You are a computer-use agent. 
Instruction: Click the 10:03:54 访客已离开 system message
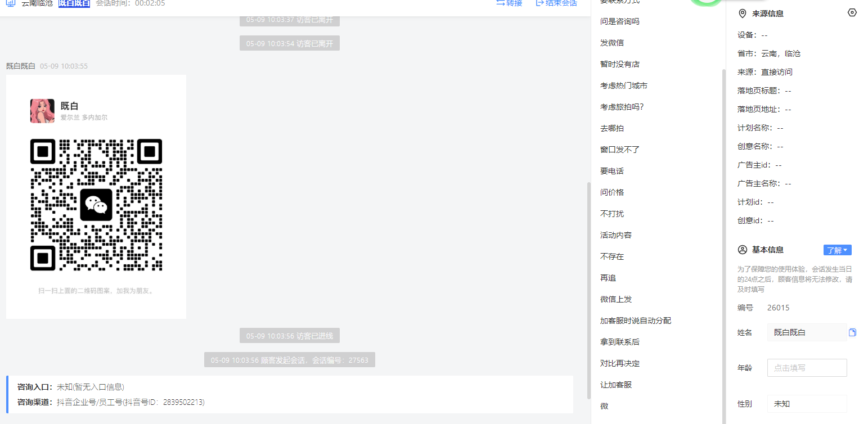290,43
